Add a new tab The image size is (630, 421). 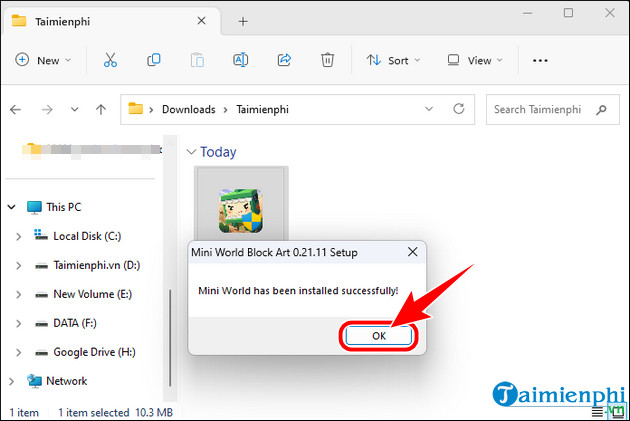(x=243, y=21)
